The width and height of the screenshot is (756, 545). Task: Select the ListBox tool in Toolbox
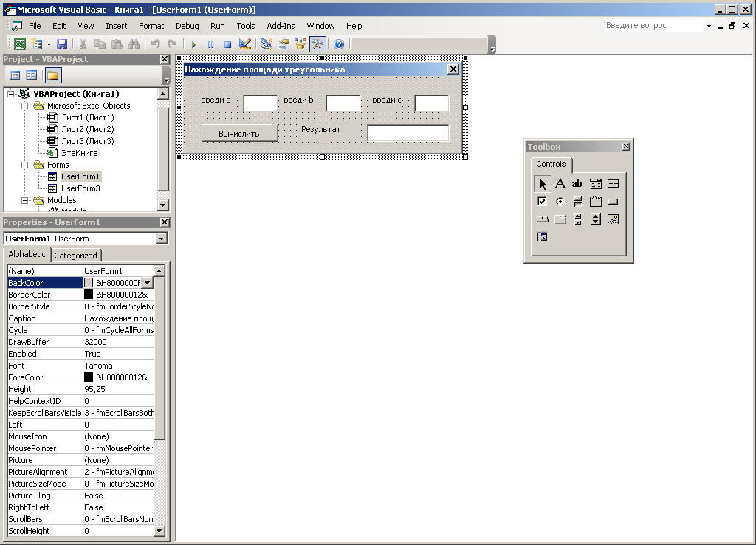tap(614, 184)
